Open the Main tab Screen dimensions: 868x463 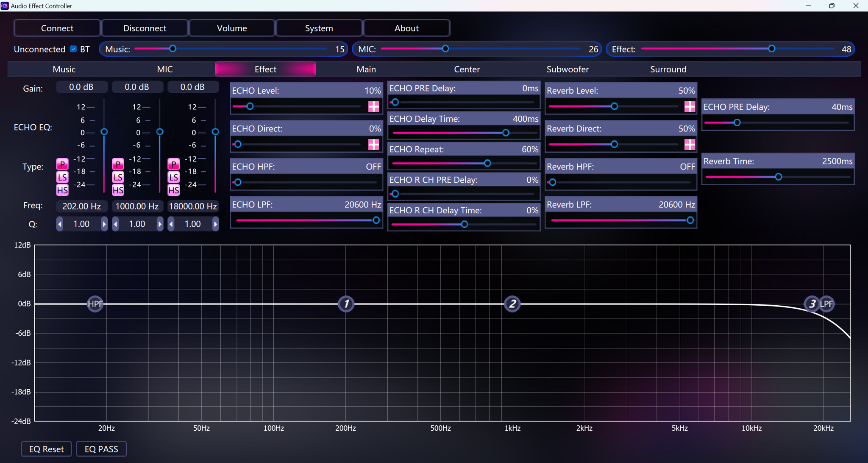click(x=366, y=69)
